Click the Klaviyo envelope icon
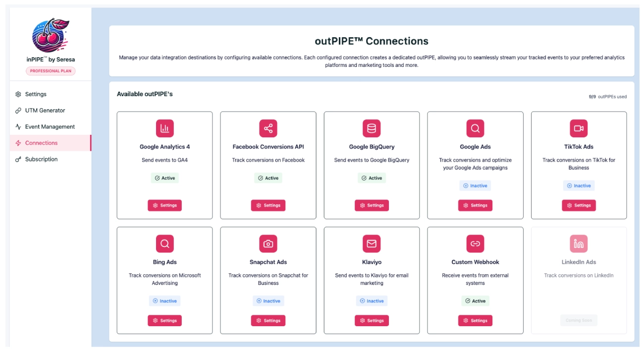644x350 pixels. click(372, 244)
